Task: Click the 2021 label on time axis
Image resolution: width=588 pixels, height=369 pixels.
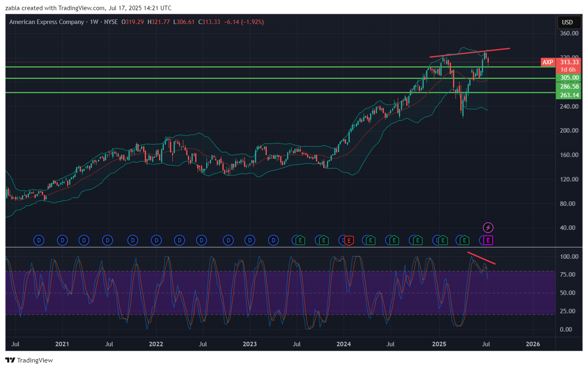Action: 62,344
